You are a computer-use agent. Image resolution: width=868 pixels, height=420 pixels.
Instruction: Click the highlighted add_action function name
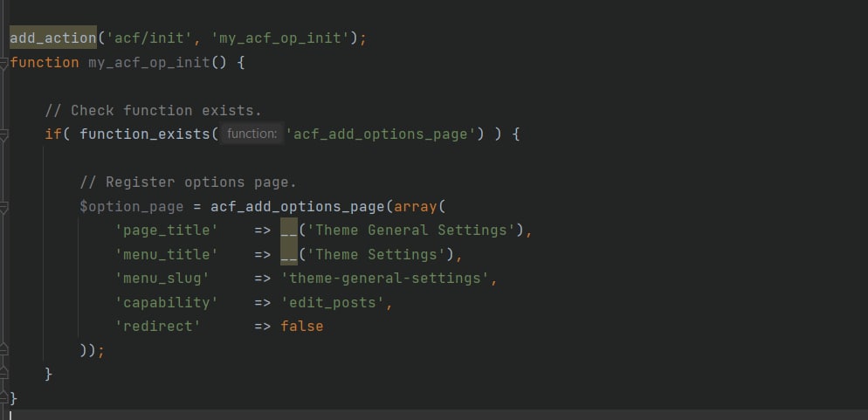pyautogui.click(x=53, y=38)
